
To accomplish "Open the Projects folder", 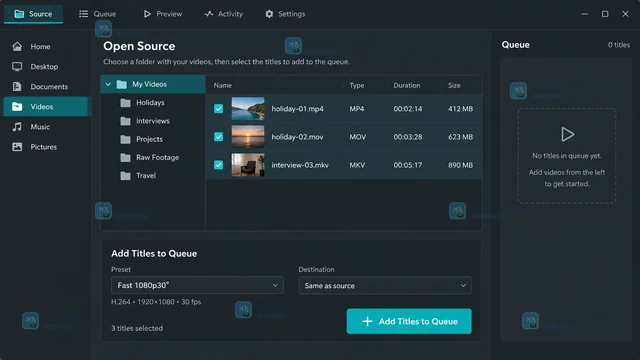I will pyautogui.click(x=149, y=139).
